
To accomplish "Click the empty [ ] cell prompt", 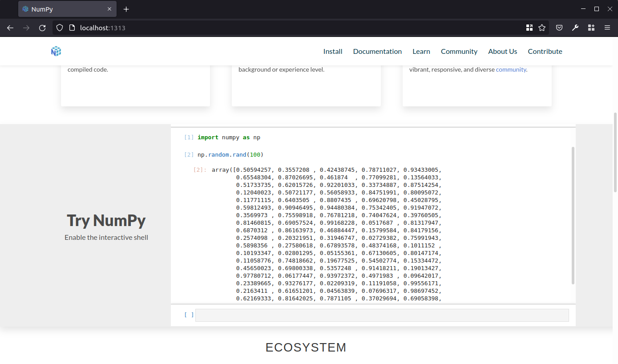I will tap(189, 315).
